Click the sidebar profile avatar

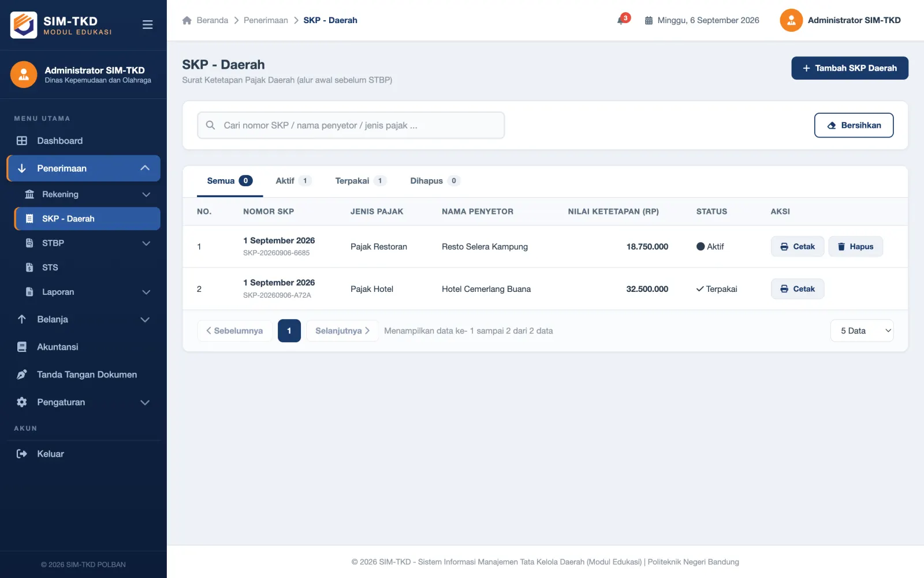pos(24,75)
